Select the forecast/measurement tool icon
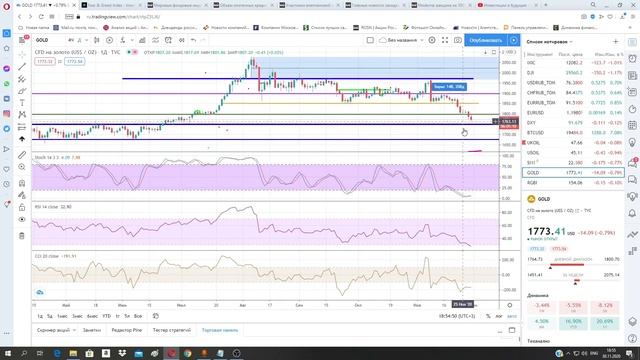 (x=22, y=127)
